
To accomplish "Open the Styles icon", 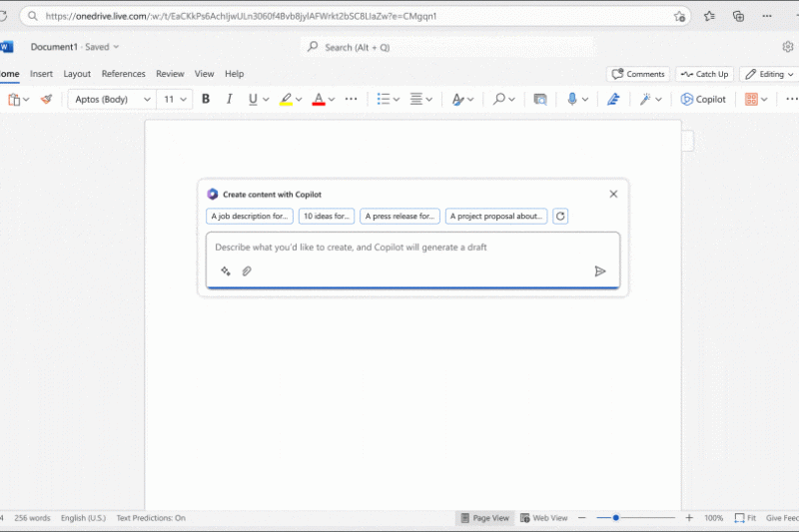I will pos(458,99).
